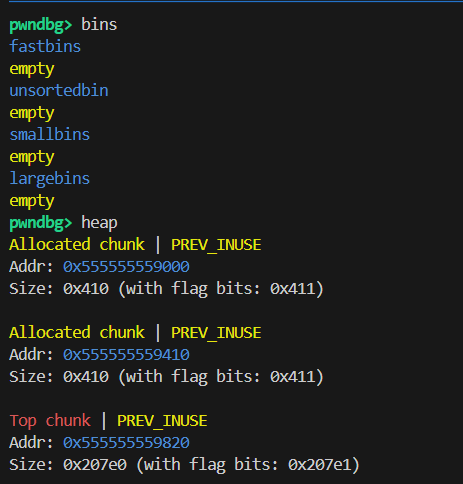The width and height of the screenshot is (463, 484).
Task: Click PREV_INUSE flag on the Top chunk line
Action: tap(162, 421)
